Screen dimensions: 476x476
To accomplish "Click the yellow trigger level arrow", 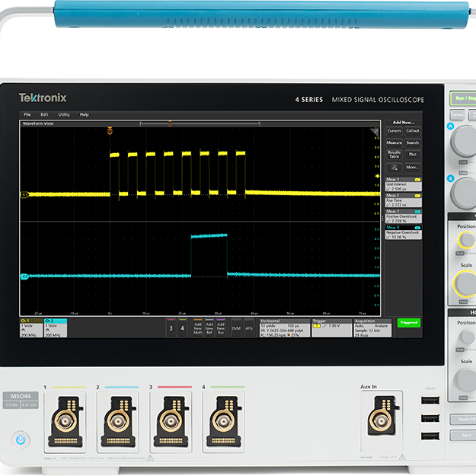I will 377,176.
